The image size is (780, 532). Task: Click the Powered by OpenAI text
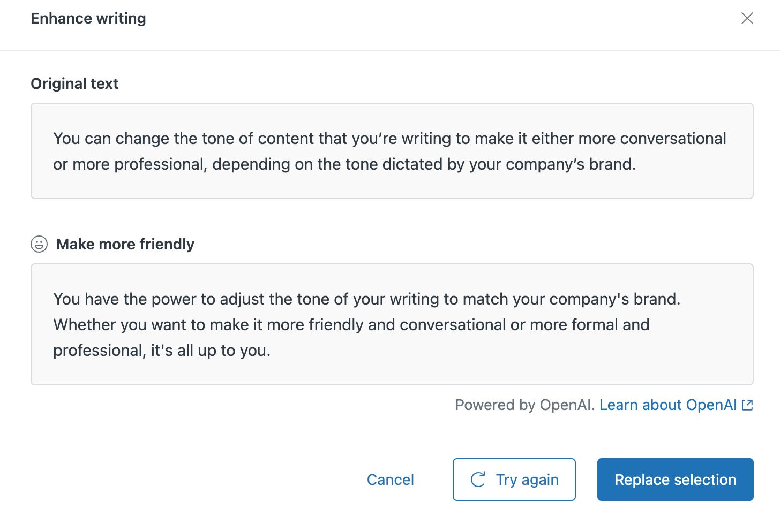tap(525, 405)
